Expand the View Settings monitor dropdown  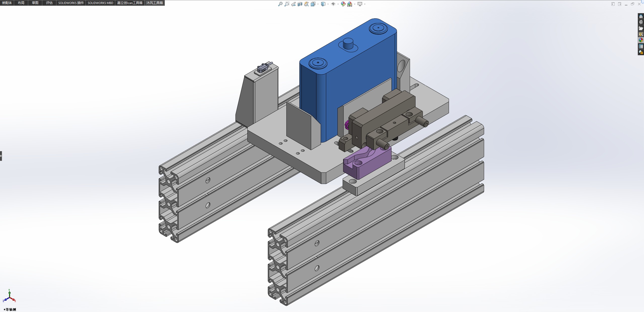click(365, 4)
